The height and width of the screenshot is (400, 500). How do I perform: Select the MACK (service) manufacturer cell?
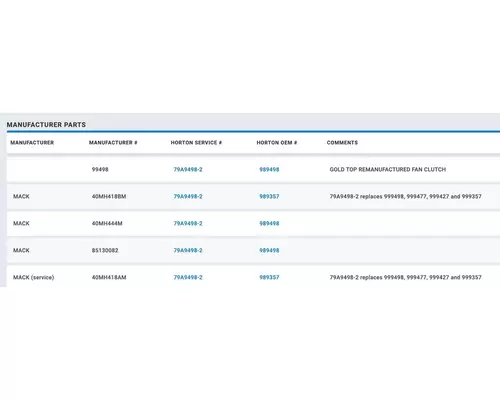click(x=34, y=277)
